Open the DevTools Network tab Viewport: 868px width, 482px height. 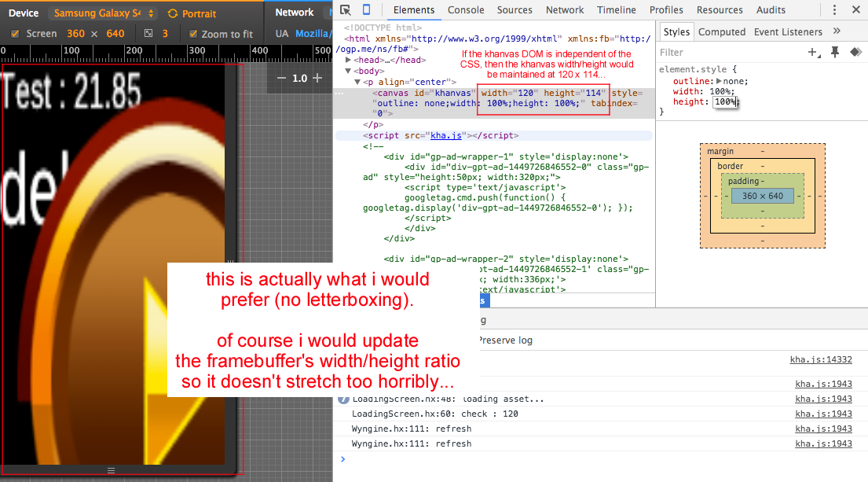tap(565, 10)
